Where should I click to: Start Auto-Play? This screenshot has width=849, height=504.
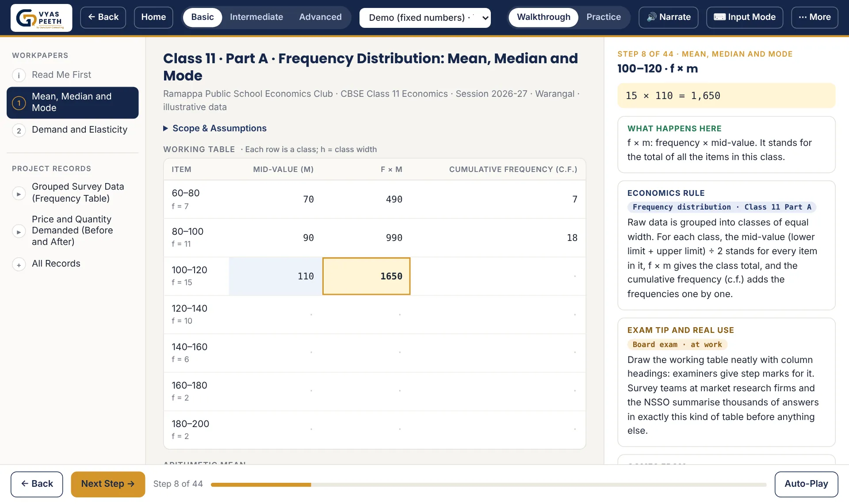pyautogui.click(x=806, y=484)
